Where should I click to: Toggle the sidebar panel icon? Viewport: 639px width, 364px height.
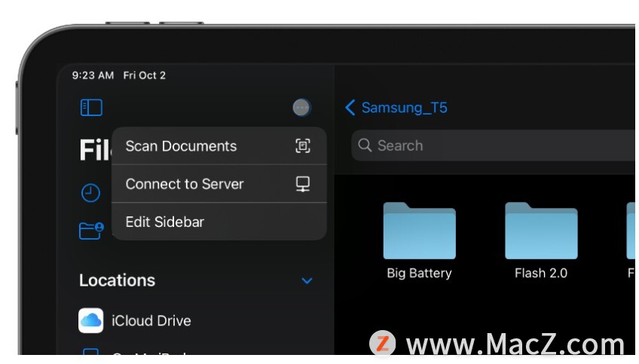tap(91, 108)
